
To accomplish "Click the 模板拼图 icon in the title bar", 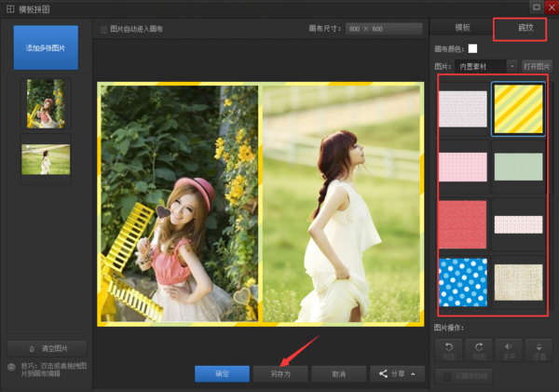I will tap(10, 9).
